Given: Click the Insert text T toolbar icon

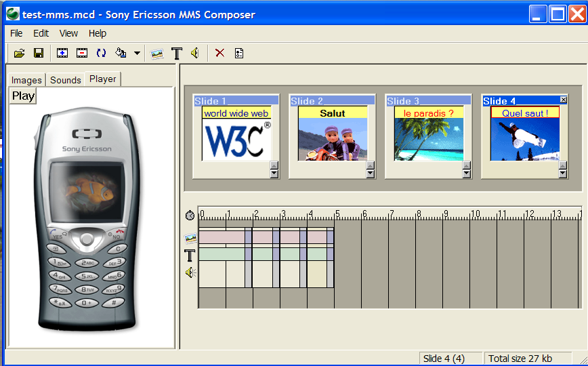Looking at the screenshot, I should click(177, 53).
